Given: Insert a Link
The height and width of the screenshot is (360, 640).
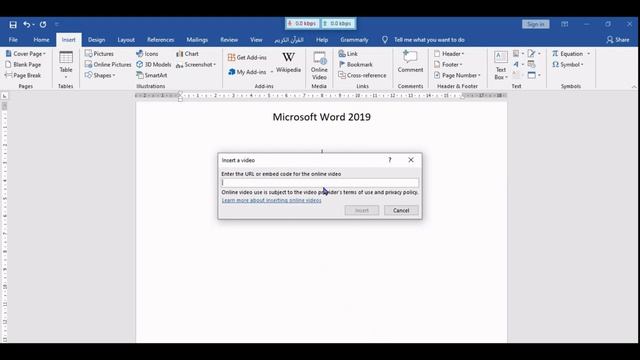Looking at the screenshot, I should pyautogui.click(x=348, y=54).
